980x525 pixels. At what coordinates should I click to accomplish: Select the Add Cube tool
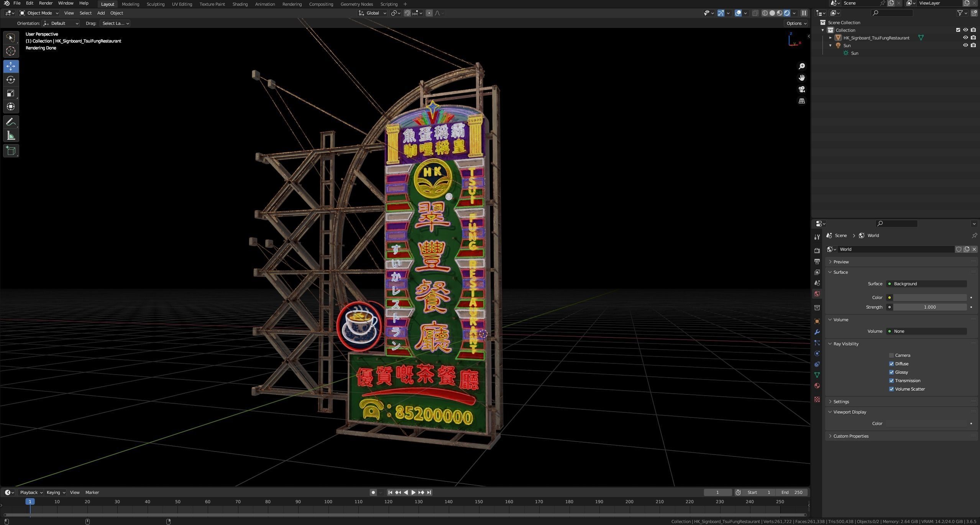11,151
